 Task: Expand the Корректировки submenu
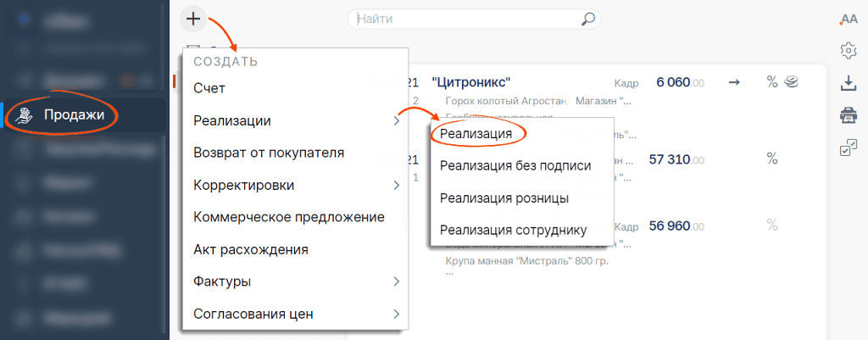(x=296, y=185)
